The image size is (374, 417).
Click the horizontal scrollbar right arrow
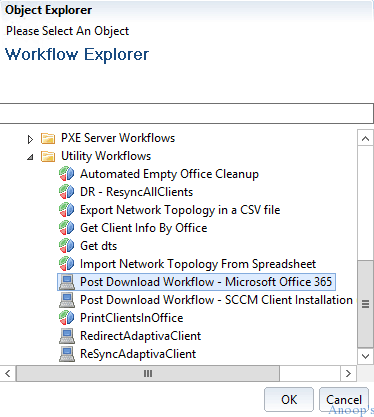pyautogui.click(x=348, y=373)
